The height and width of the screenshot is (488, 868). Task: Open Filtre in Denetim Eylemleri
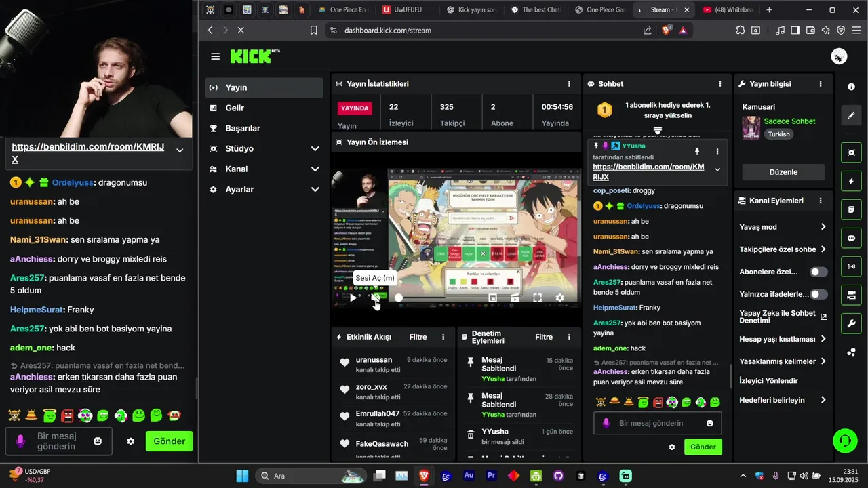point(544,337)
